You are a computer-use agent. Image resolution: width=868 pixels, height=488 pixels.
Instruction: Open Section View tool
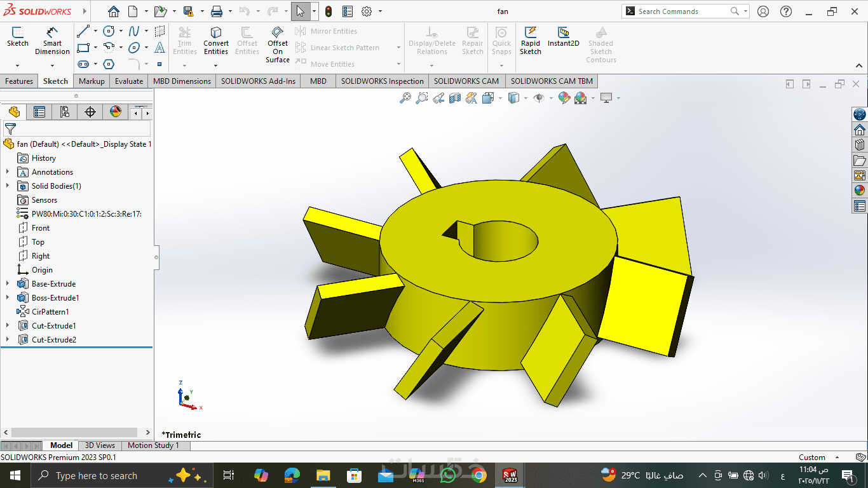click(x=455, y=98)
